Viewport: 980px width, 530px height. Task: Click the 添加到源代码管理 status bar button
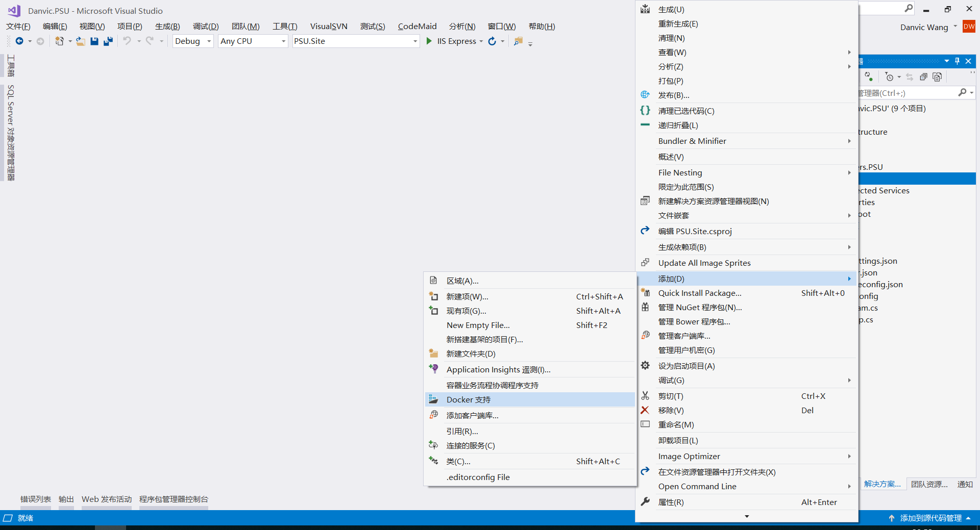click(x=931, y=518)
